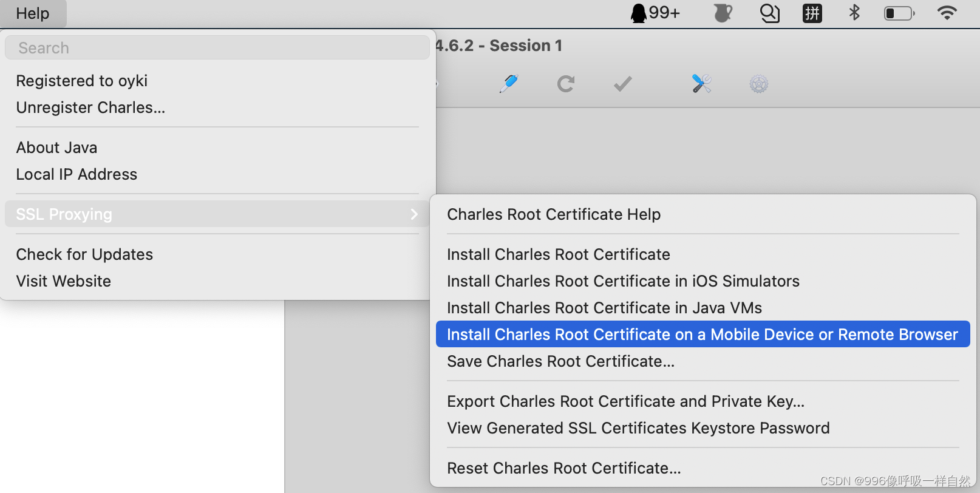Open the Pinyin input method icon
Viewport: 980px width, 493px height.
tap(812, 13)
